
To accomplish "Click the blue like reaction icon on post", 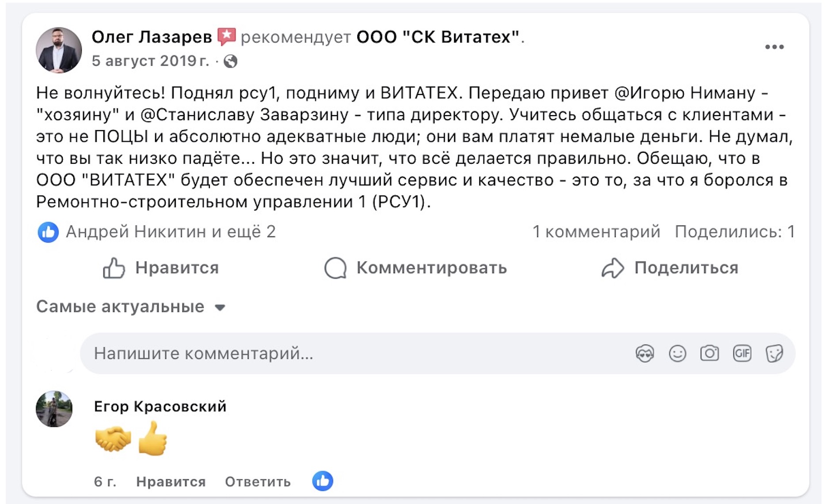I will (x=48, y=232).
